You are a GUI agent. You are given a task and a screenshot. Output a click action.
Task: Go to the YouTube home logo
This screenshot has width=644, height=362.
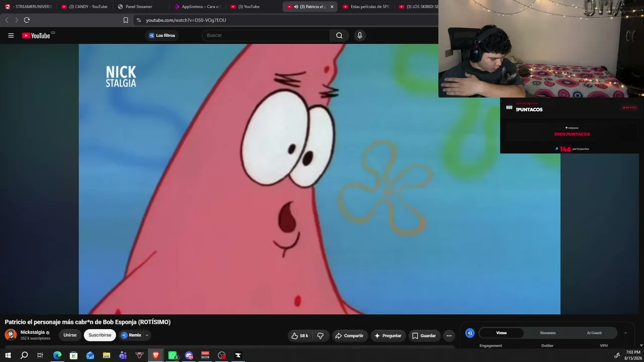[x=36, y=35]
